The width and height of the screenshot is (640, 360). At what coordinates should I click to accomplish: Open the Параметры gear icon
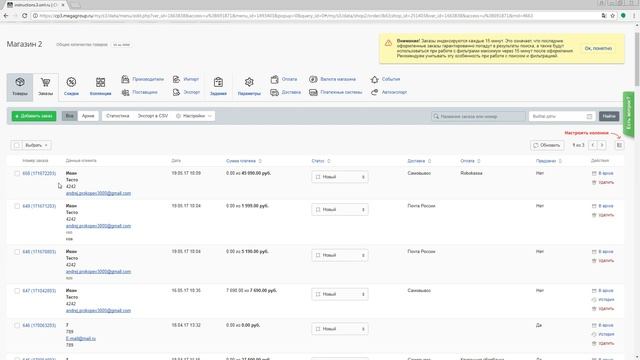pyautogui.click(x=249, y=82)
